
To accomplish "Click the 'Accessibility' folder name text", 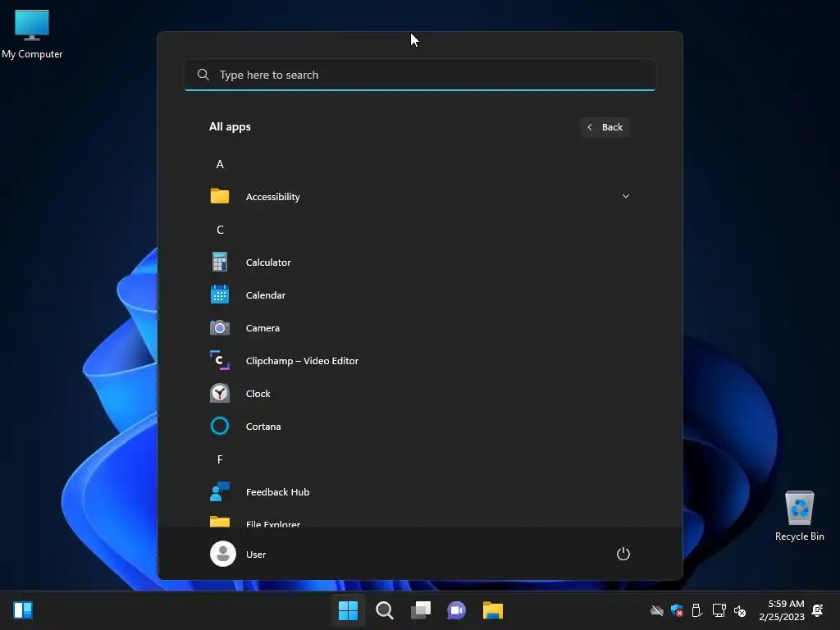I will pos(272,197).
